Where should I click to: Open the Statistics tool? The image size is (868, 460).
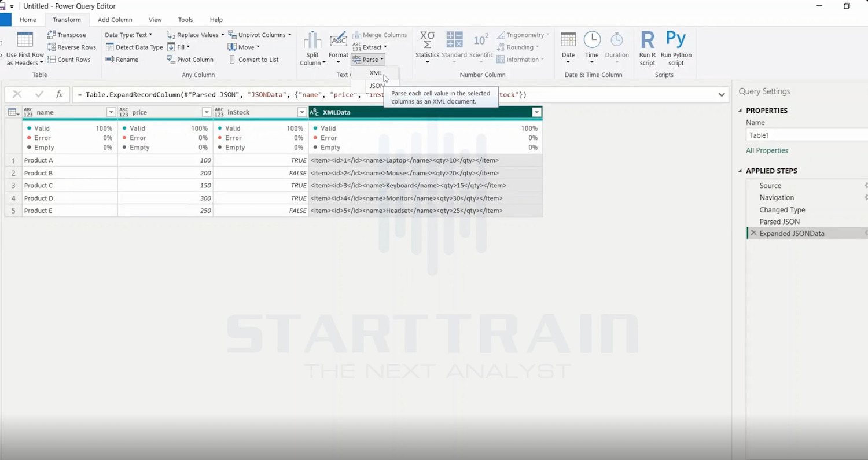[428, 47]
